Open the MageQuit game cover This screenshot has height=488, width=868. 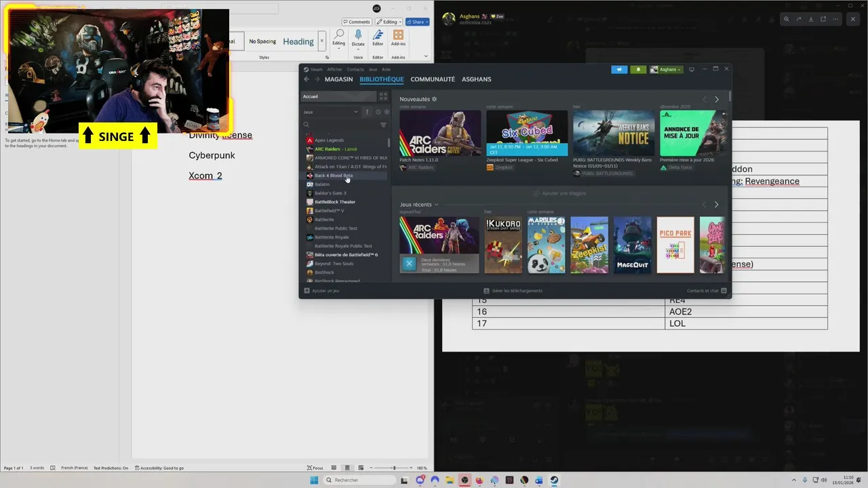(633, 245)
